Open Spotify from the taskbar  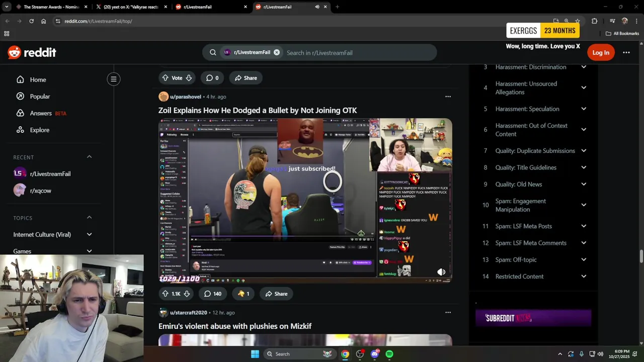click(x=389, y=354)
